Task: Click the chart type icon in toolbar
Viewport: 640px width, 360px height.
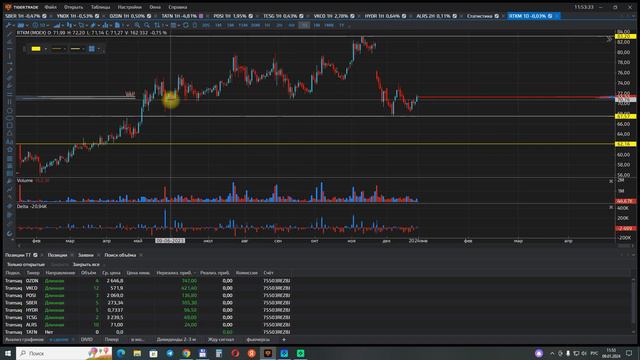Action: coord(20,25)
